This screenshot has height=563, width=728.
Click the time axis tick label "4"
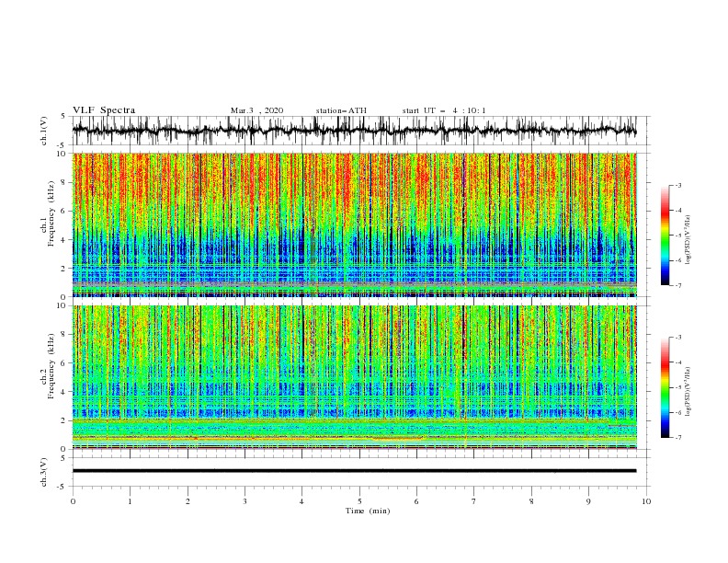pos(301,501)
